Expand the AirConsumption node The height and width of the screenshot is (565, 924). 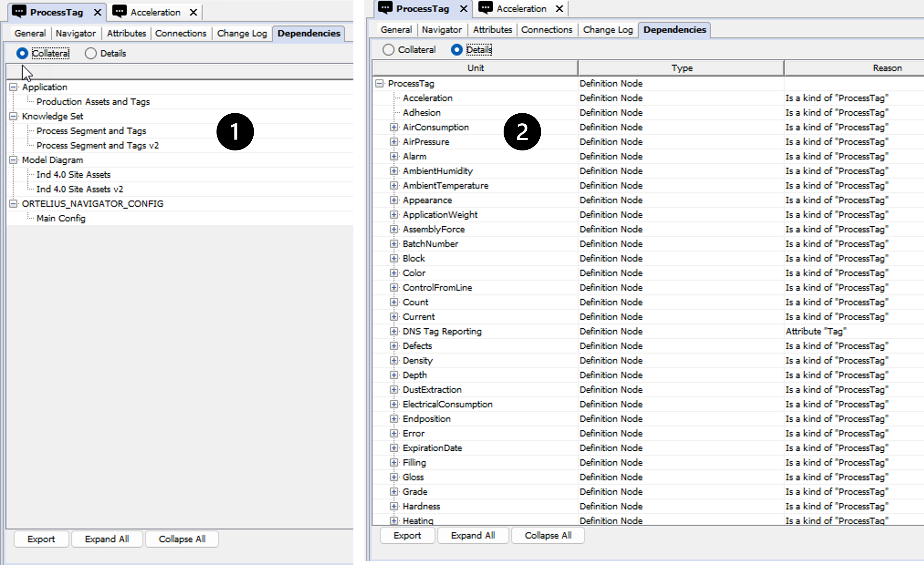pos(394,127)
